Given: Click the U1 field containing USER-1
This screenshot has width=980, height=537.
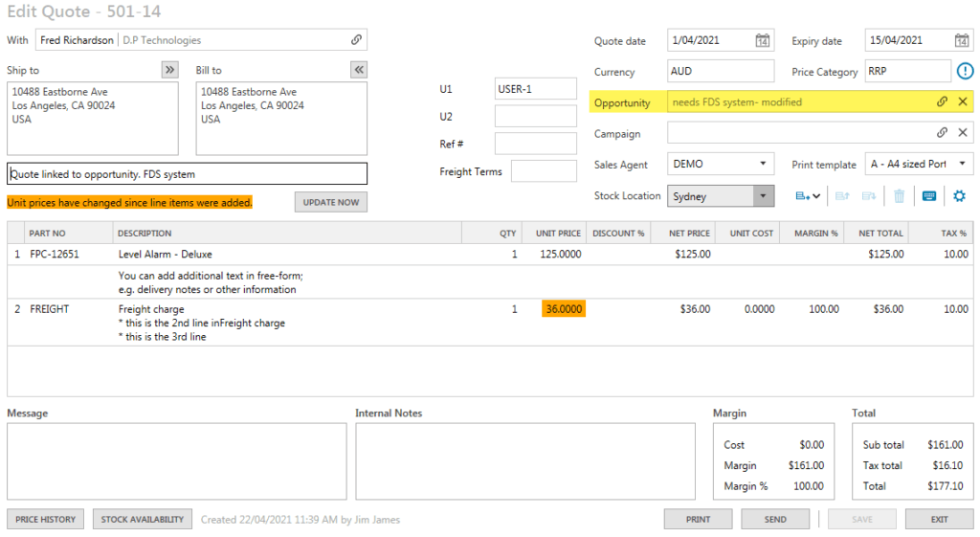Looking at the screenshot, I should tap(536, 89).
